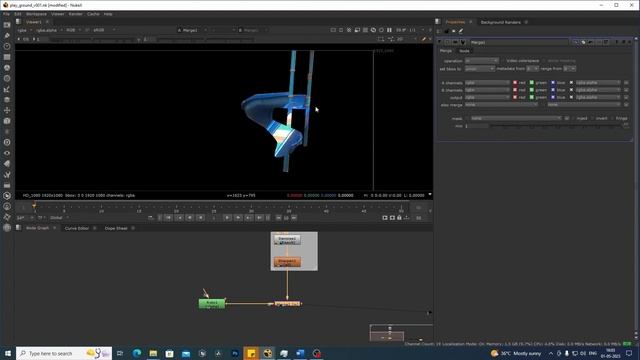Open the ToolSets menu in left toolbar
This screenshot has height=360, width=640.
click(x=7, y=174)
